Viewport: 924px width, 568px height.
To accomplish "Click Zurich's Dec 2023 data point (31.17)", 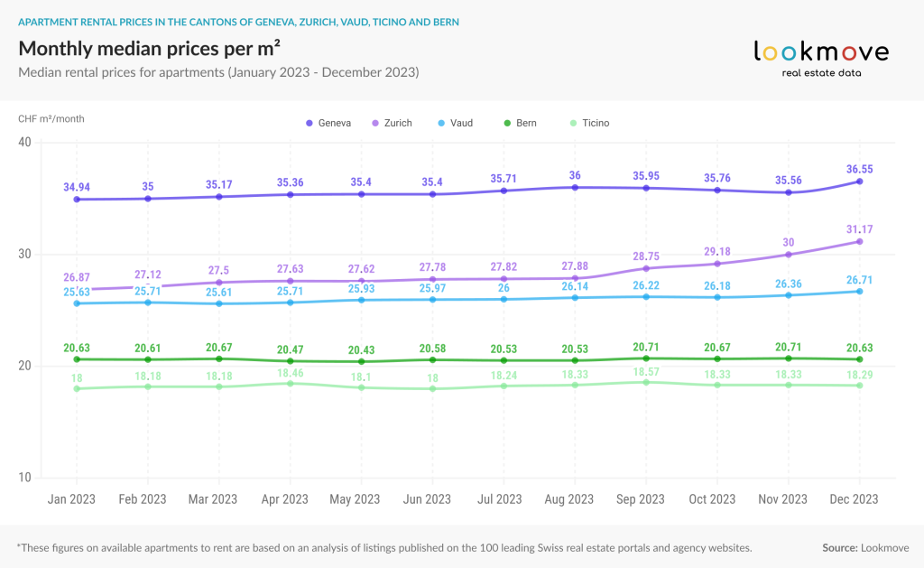I will pyautogui.click(x=860, y=242).
